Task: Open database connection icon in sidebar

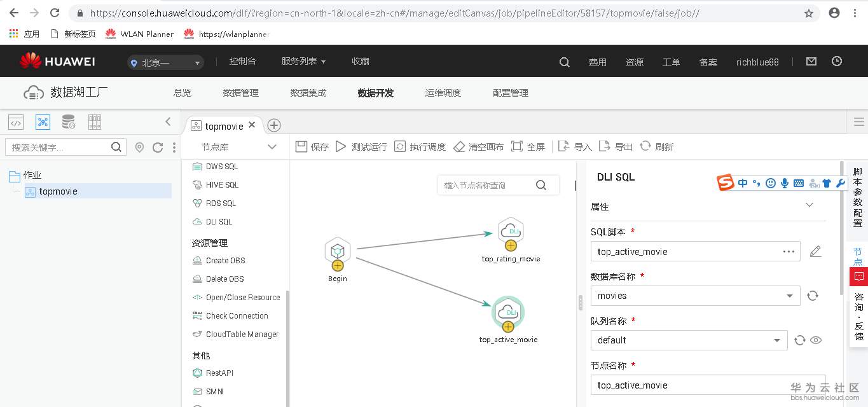Action: tap(69, 122)
